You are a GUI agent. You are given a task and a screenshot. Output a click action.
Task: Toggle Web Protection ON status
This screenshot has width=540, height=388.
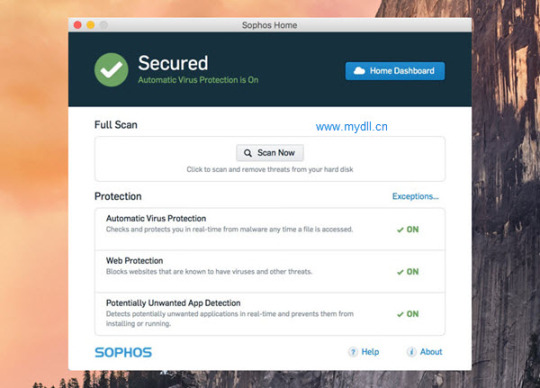[x=408, y=272]
